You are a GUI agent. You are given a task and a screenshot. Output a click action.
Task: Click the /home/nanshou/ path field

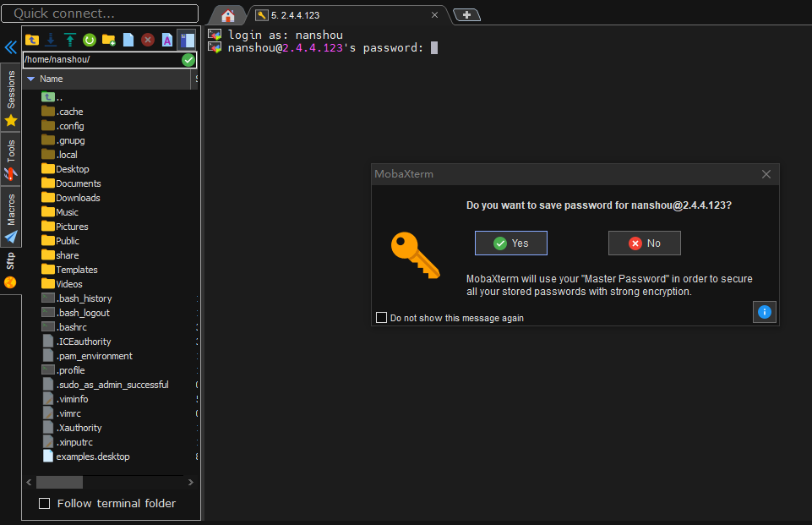click(x=102, y=59)
